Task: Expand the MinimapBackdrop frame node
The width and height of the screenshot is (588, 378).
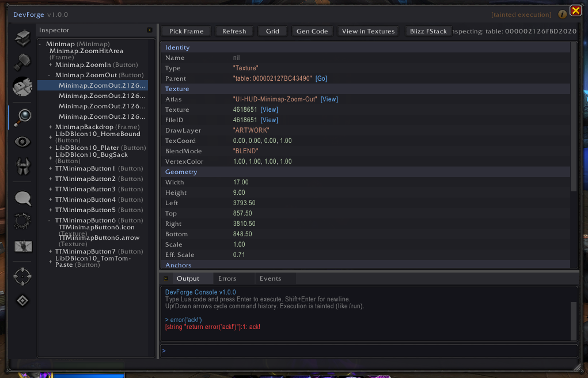Action: point(50,127)
